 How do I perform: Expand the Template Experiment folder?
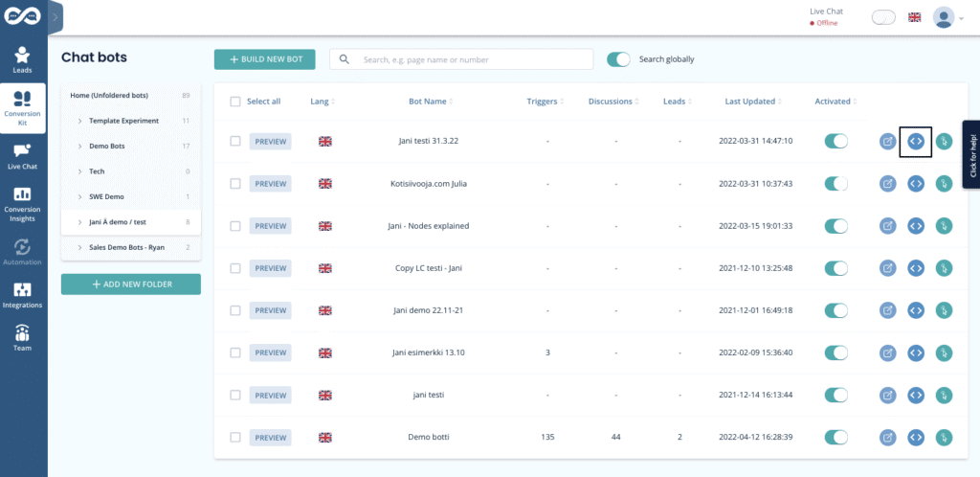pos(79,121)
